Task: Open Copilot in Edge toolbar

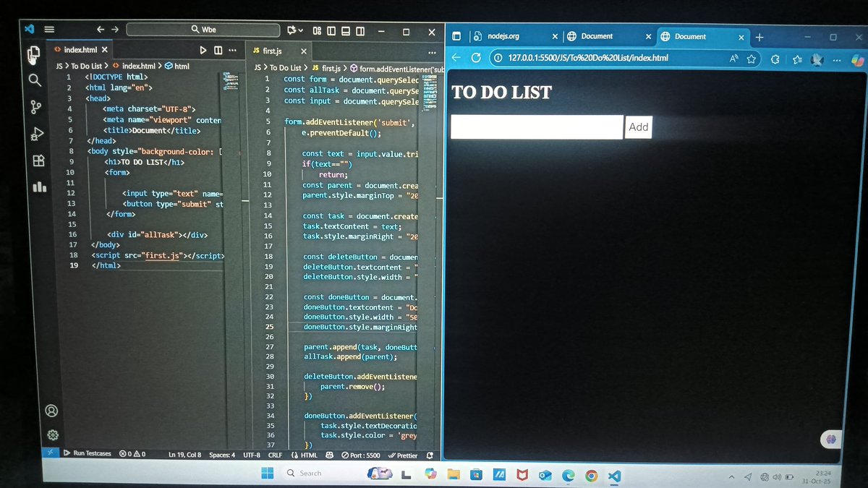Action: point(857,60)
